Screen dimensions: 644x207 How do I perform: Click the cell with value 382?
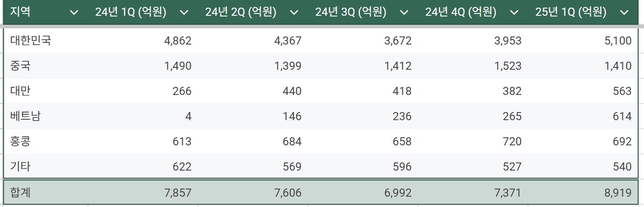pyautogui.click(x=473, y=91)
